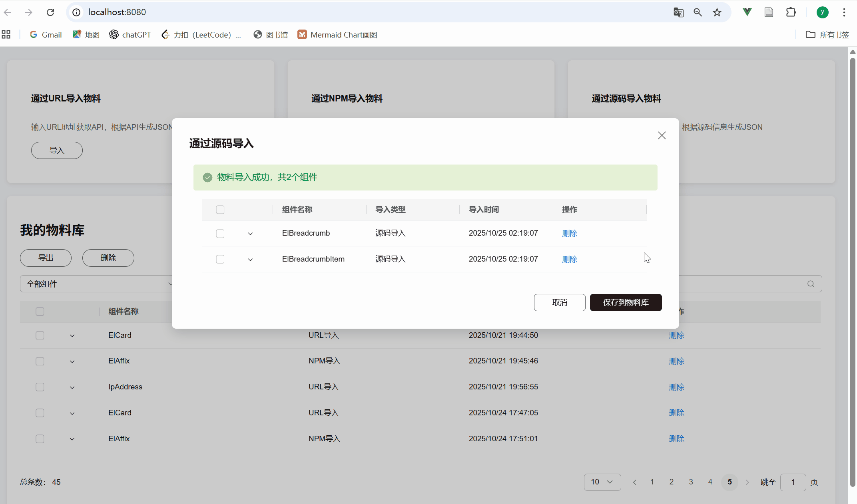This screenshot has width=857, height=504.
Task: Click the Vue devtools extension icon
Action: coord(747,12)
